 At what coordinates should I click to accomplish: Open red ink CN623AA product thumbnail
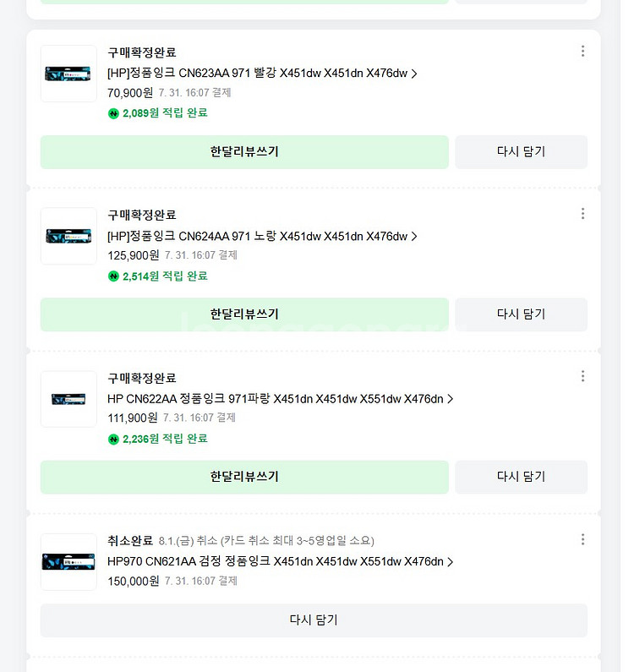click(68, 74)
